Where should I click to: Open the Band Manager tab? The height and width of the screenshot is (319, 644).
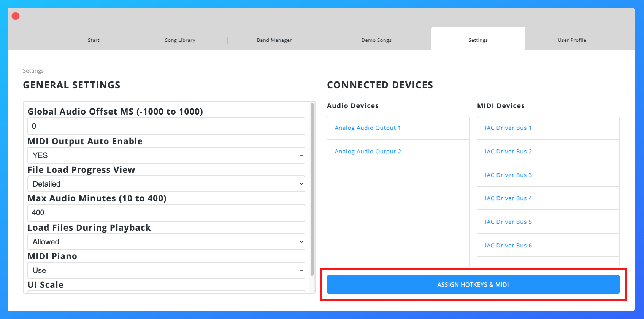(274, 40)
